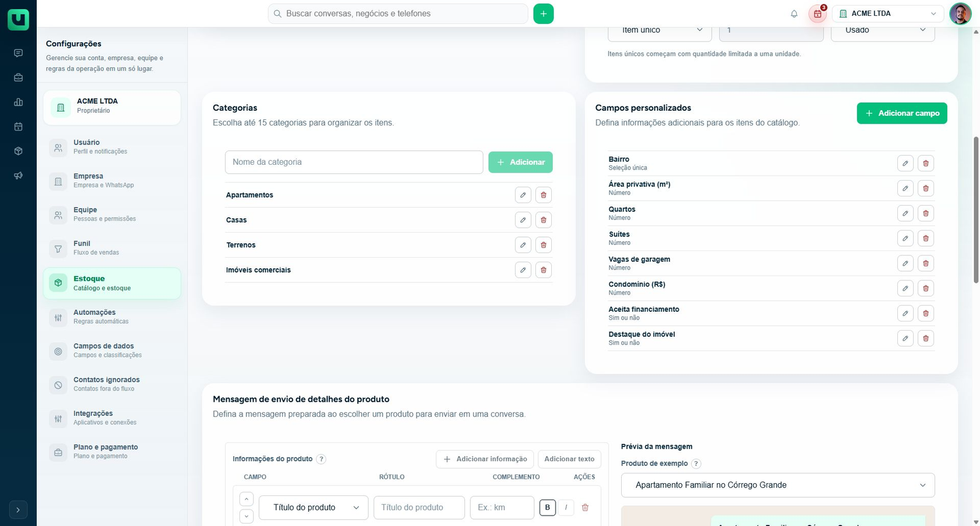The width and height of the screenshot is (980, 526).
Task: Open the Equipe settings section
Action: [x=112, y=214]
